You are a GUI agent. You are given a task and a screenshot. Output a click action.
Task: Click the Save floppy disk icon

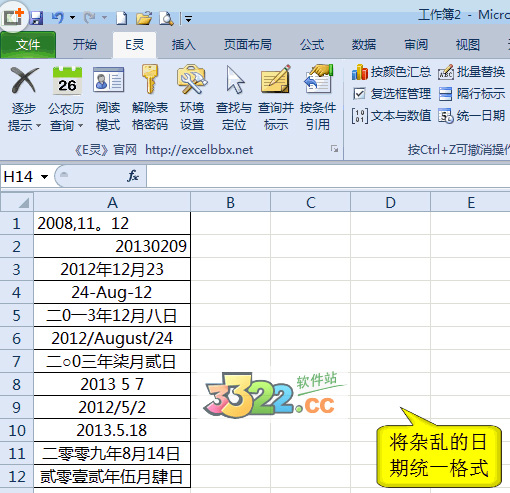[36, 18]
